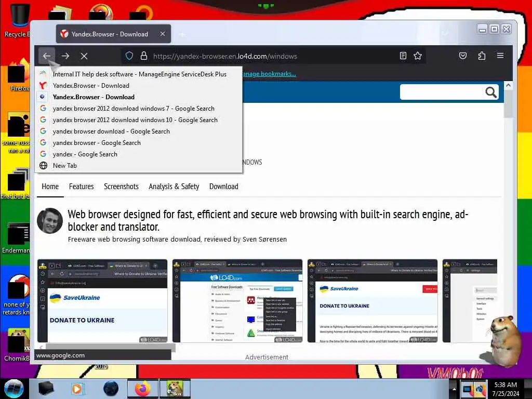
Task: Click the Forward arrow button
Action: (x=65, y=56)
